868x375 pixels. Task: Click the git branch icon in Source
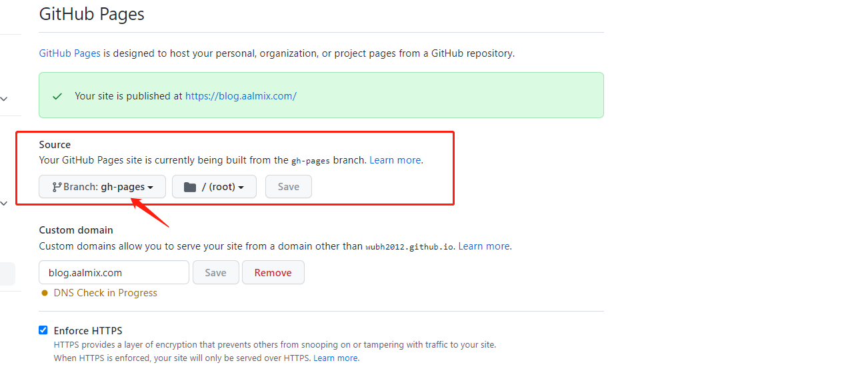click(x=57, y=187)
